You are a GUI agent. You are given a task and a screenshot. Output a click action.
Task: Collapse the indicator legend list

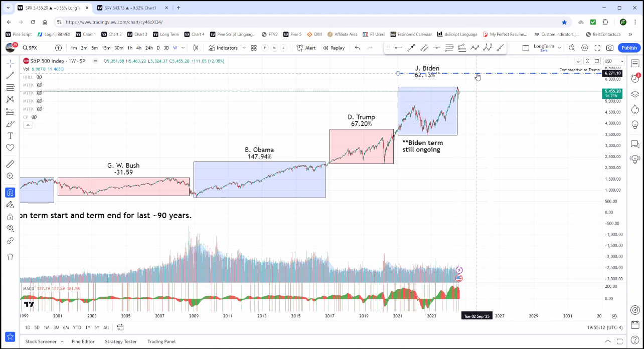point(28,124)
